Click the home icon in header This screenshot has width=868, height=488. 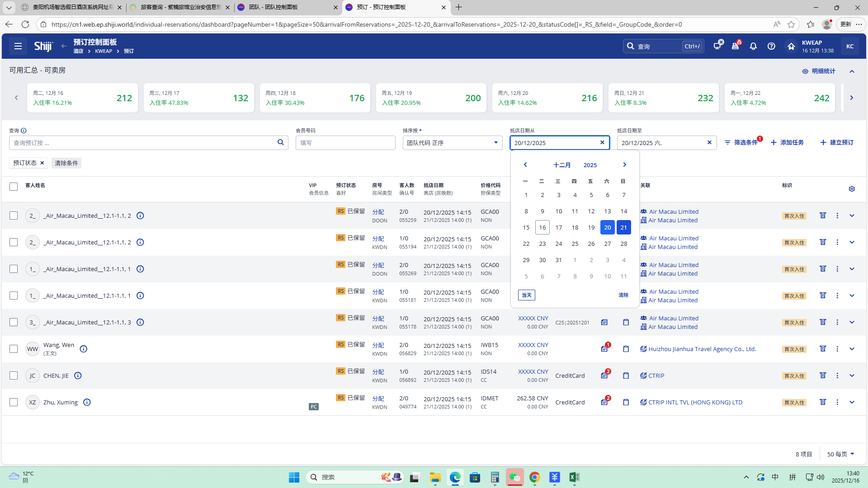(x=791, y=46)
